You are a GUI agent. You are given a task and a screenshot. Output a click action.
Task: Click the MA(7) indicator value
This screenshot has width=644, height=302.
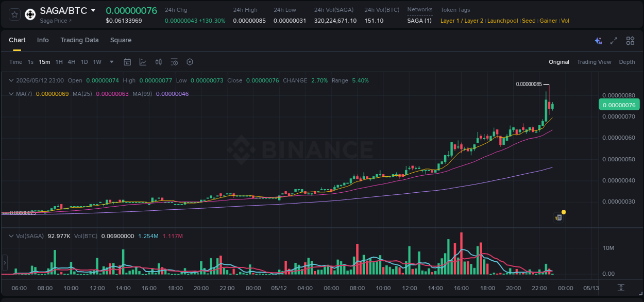pyautogui.click(x=52, y=94)
